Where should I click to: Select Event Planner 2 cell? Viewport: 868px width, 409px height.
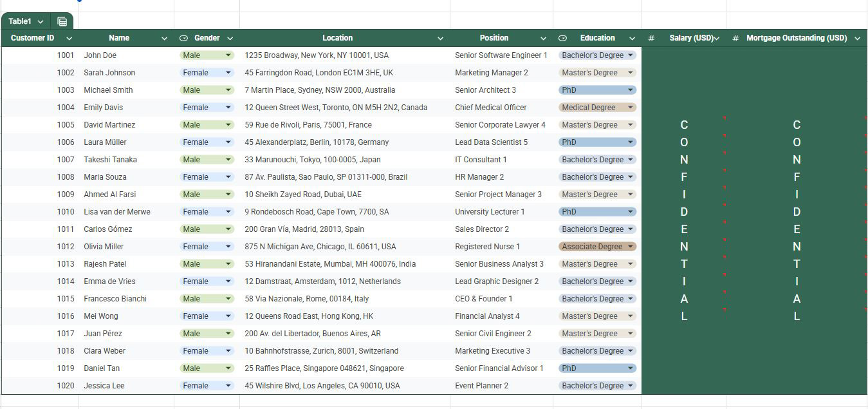[x=501, y=386]
